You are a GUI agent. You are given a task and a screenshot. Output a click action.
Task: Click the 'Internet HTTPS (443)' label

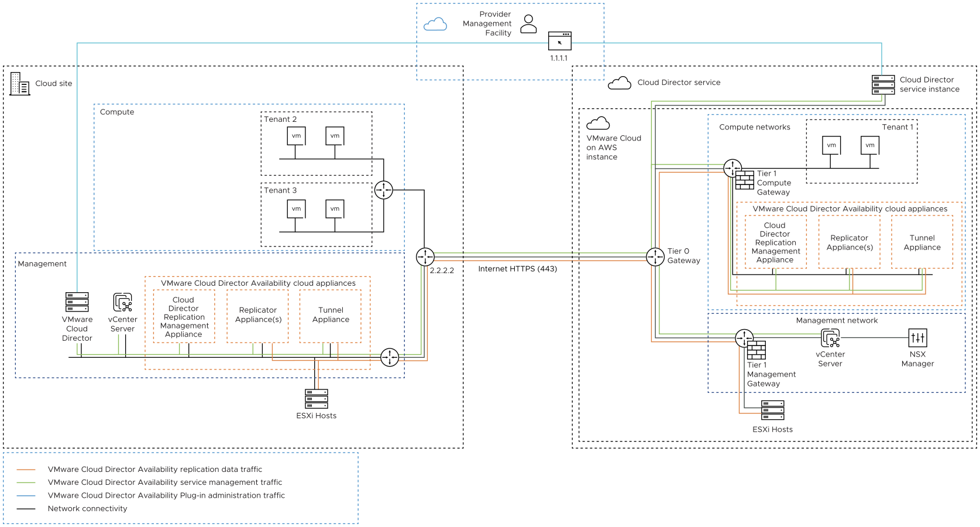click(x=518, y=269)
